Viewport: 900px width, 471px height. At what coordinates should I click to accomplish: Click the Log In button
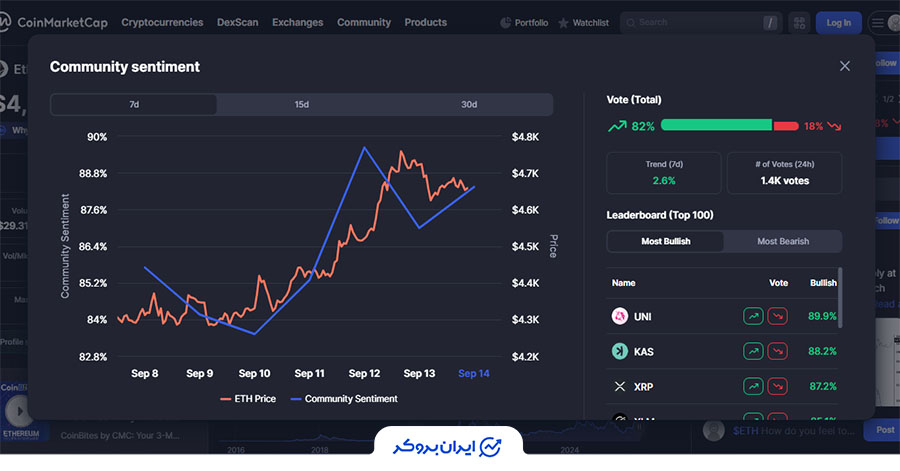coord(838,22)
